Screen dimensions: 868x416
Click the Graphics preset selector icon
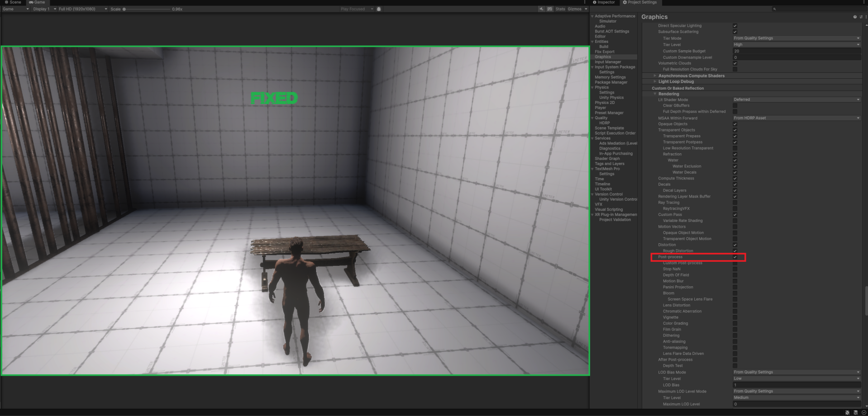coord(860,17)
